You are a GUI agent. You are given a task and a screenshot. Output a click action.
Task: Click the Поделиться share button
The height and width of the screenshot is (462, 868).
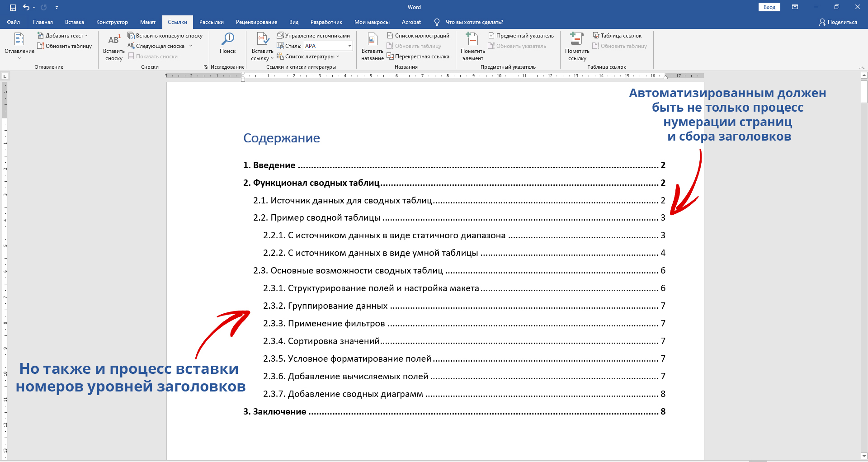pos(838,22)
